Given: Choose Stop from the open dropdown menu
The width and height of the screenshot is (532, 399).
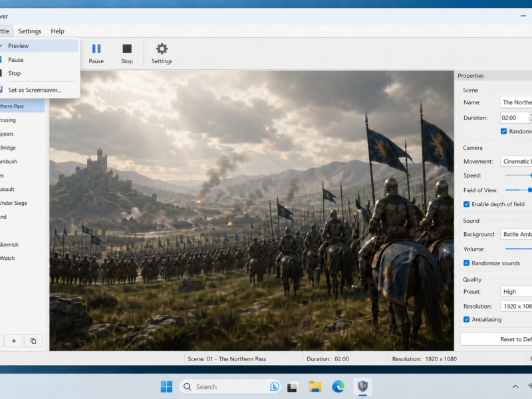Looking at the screenshot, I should tap(39, 73).
